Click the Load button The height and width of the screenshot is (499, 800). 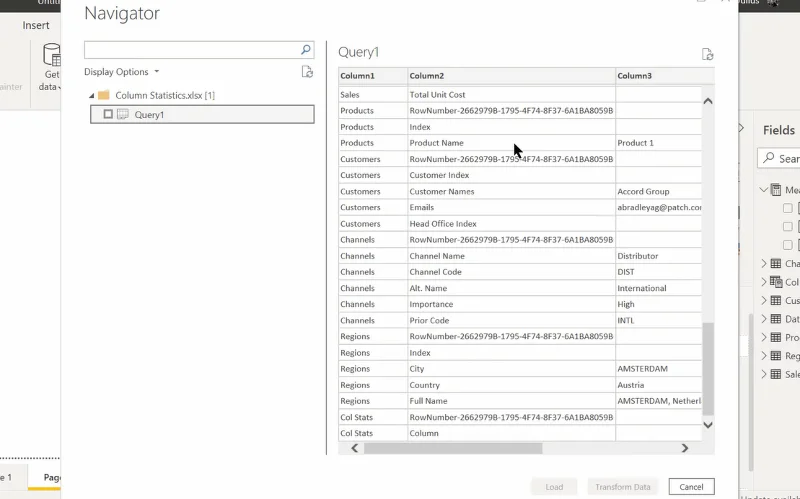click(554, 487)
